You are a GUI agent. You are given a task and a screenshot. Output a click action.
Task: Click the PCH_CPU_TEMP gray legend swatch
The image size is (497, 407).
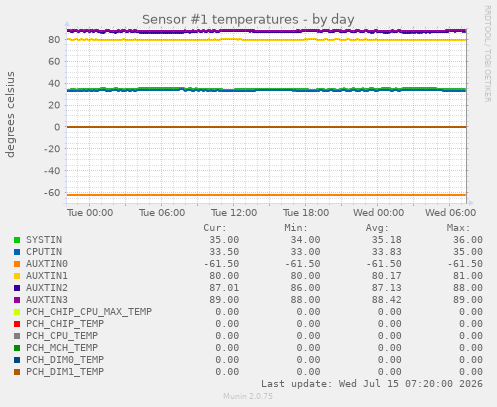click(x=17, y=336)
